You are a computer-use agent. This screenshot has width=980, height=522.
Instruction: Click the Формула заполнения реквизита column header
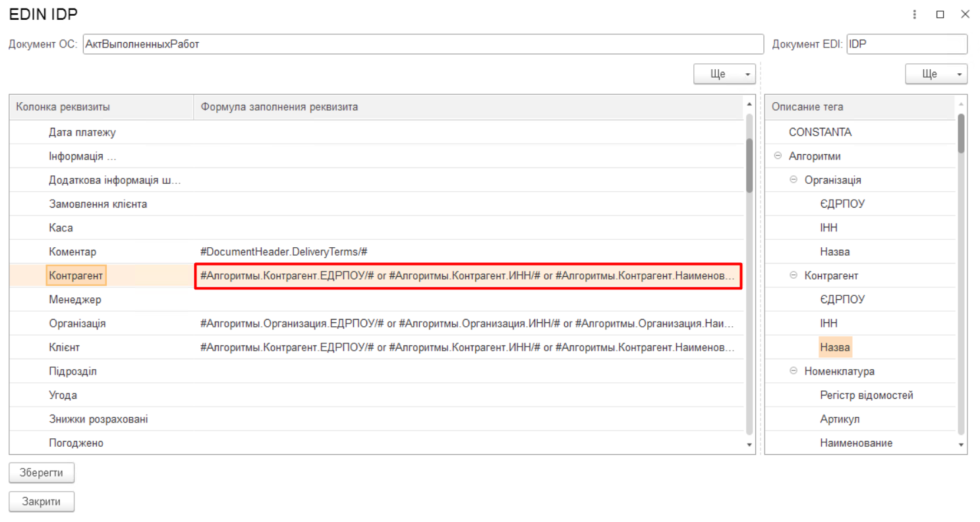pos(467,107)
